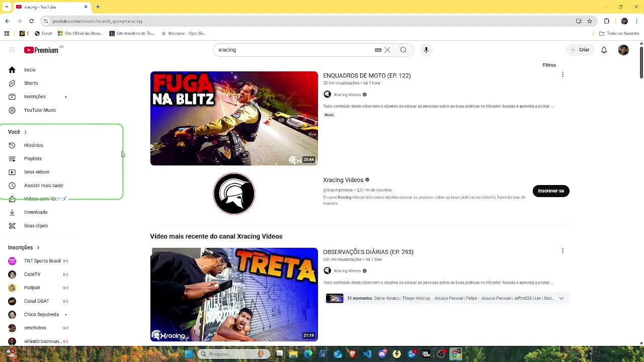Open the Todos os favoritos folder

619,34
